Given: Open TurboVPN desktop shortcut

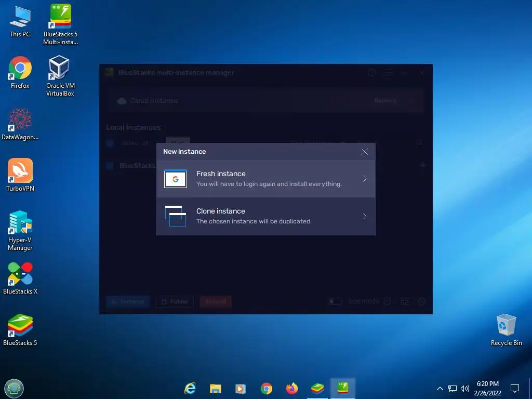Looking at the screenshot, I should point(20,175).
